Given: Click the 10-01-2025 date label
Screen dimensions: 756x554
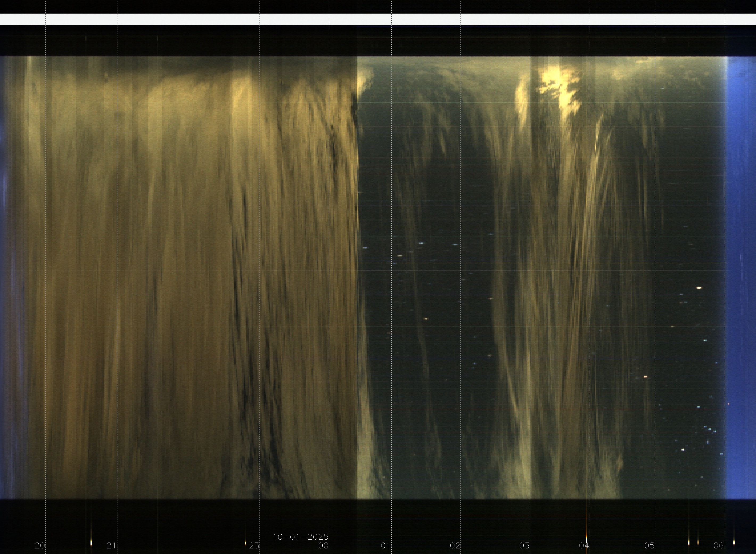Looking at the screenshot, I should click(301, 537).
